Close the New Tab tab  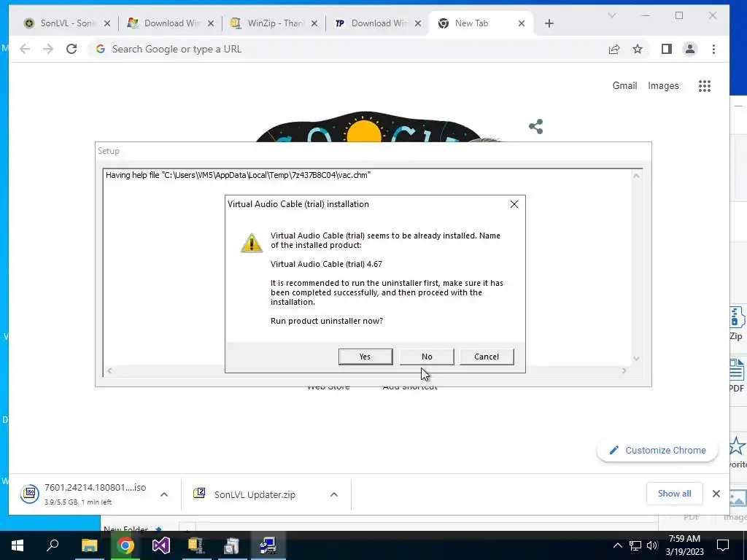click(522, 23)
